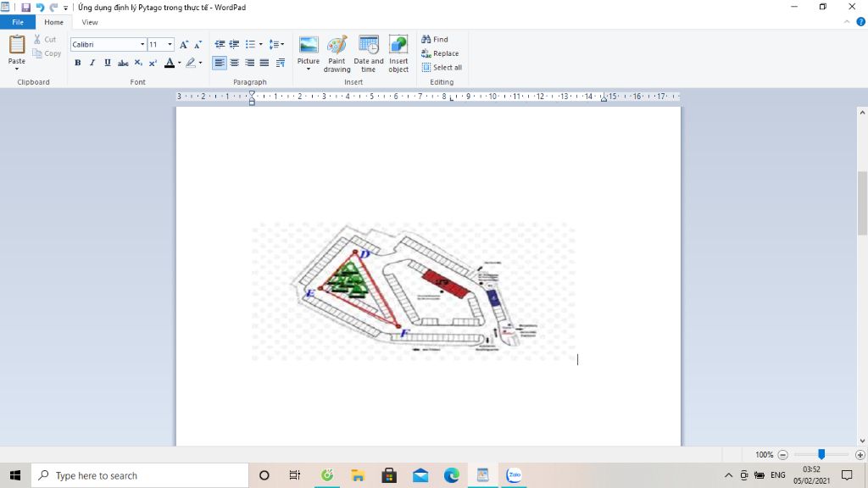Click the zoom slider handle
This screenshot has width=868, height=488.
[x=821, y=454]
